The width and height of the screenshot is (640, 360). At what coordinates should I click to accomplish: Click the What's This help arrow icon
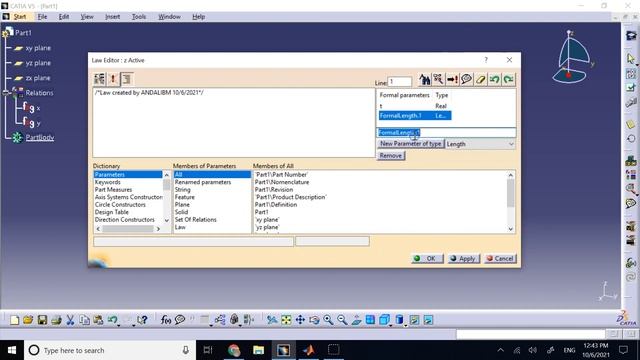click(x=142, y=320)
